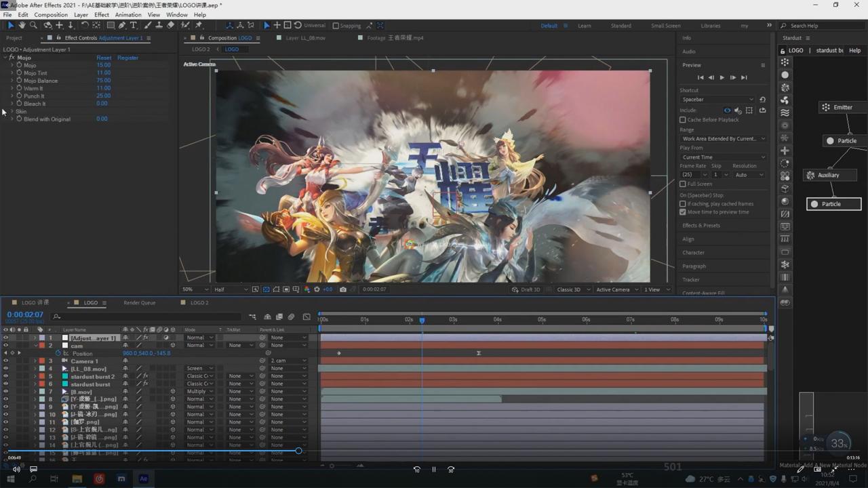The width and height of the screenshot is (868, 488).
Task: Hide the Camera 1 layer
Action: click(x=6, y=361)
